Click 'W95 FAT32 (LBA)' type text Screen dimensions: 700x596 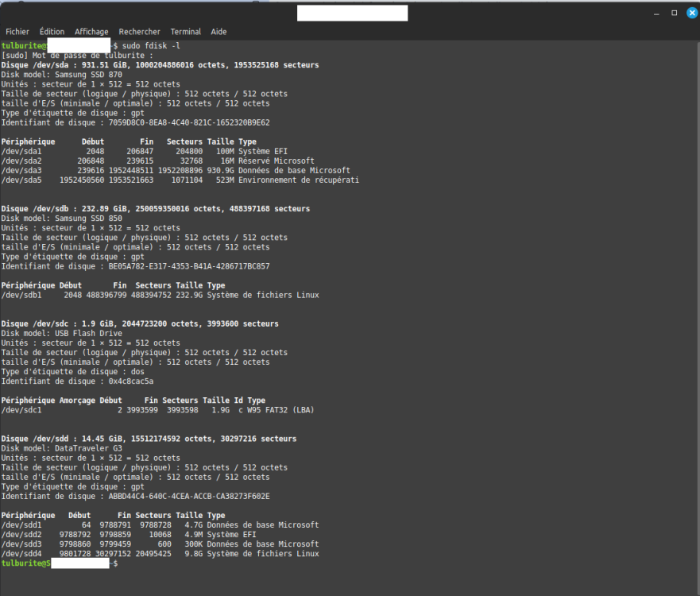pyautogui.click(x=280, y=410)
